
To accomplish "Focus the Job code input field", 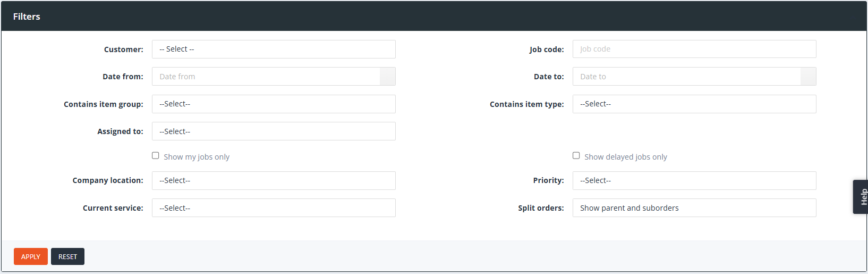I will point(694,49).
